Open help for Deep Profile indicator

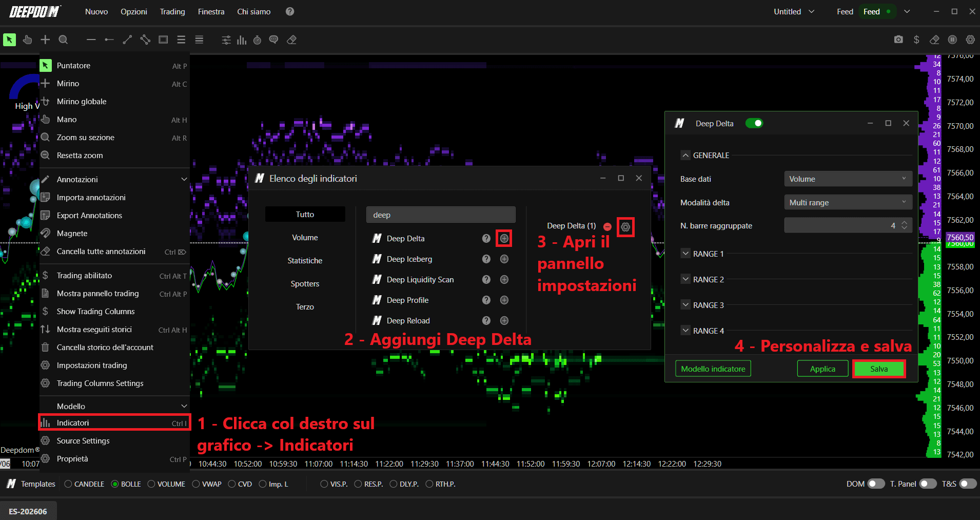point(486,300)
